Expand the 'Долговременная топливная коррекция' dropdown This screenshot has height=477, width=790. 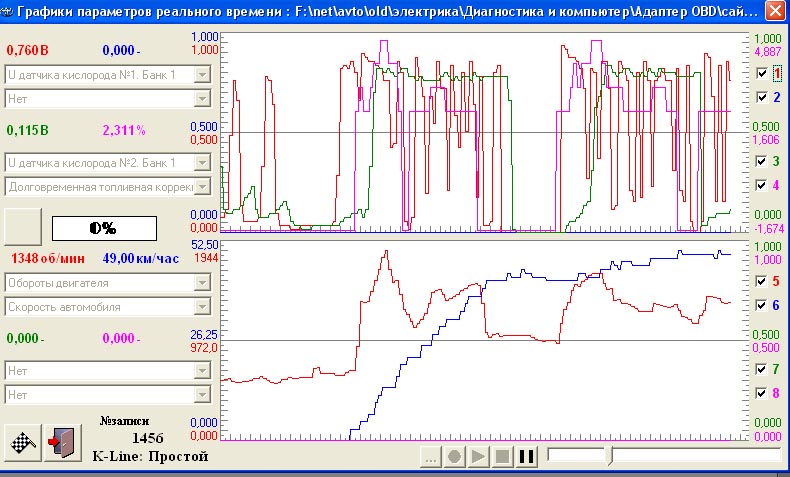[x=202, y=186]
